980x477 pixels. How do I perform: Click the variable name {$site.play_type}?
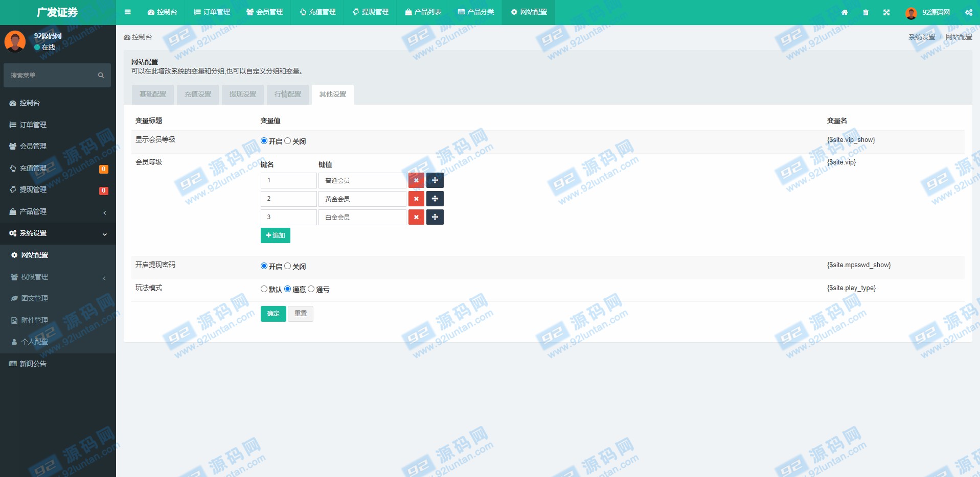pyautogui.click(x=852, y=288)
